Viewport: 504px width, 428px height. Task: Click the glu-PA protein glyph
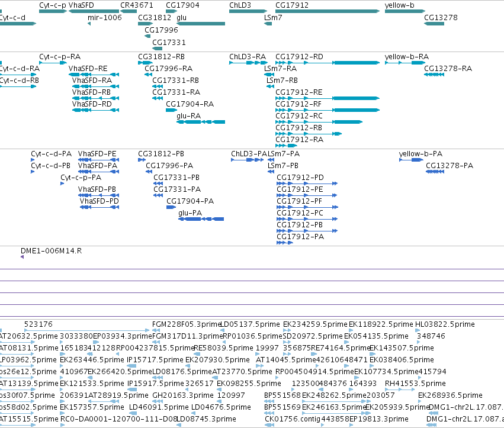point(201,219)
